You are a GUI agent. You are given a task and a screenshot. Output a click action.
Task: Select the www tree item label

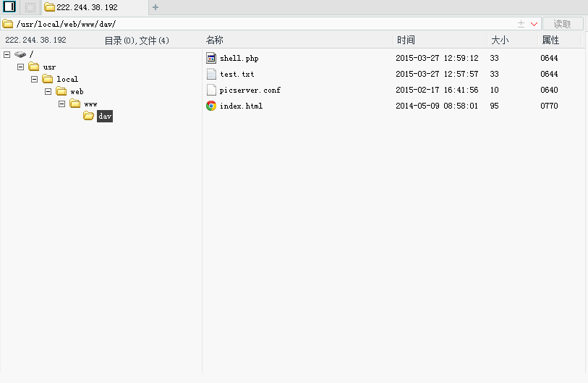[x=90, y=104]
